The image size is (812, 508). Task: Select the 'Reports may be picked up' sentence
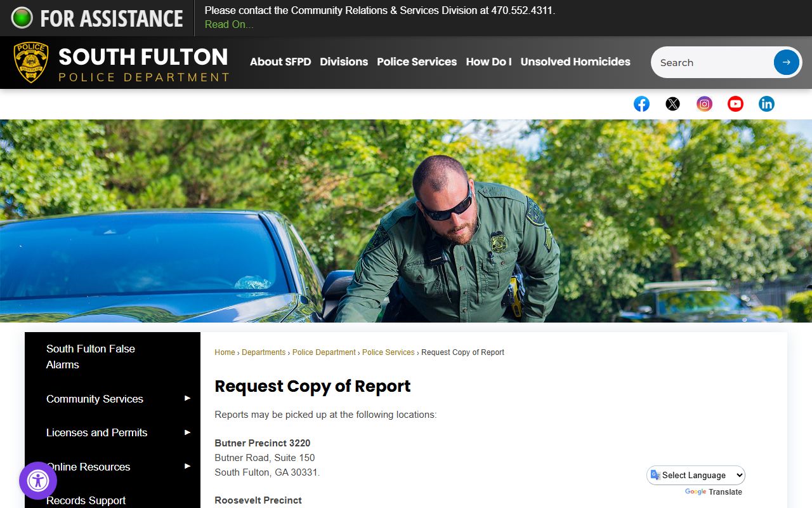(325, 415)
